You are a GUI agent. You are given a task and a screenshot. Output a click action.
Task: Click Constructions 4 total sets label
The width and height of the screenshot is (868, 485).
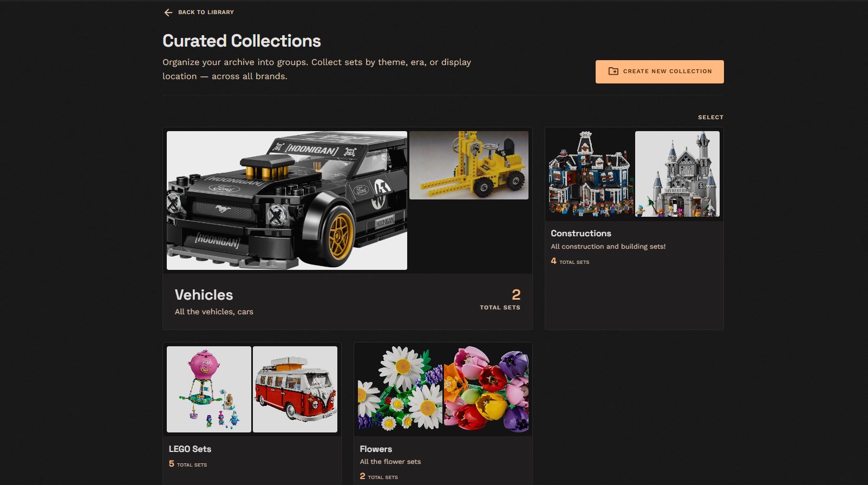coord(570,261)
